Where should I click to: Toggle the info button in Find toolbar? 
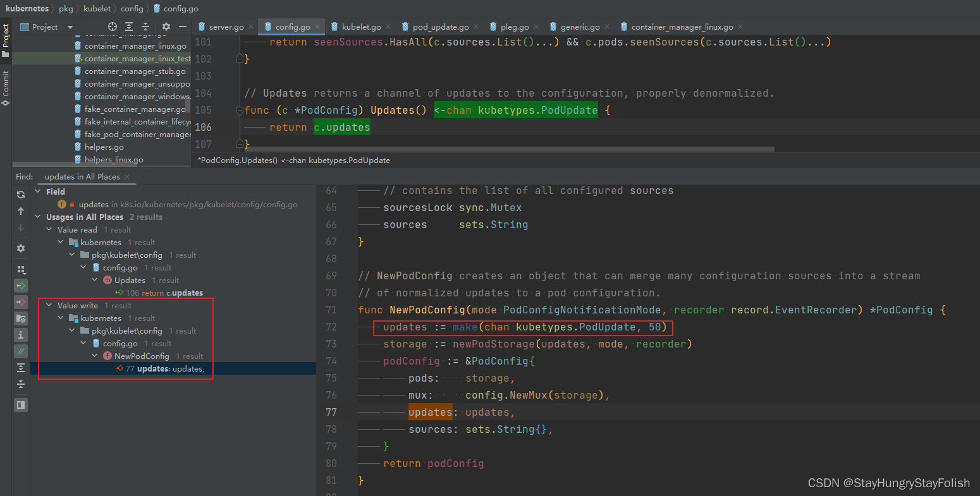(x=21, y=335)
